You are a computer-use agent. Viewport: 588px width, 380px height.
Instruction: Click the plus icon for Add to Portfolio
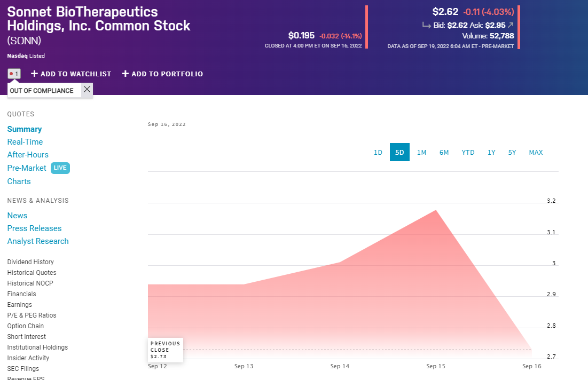click(x=126, y=74)
